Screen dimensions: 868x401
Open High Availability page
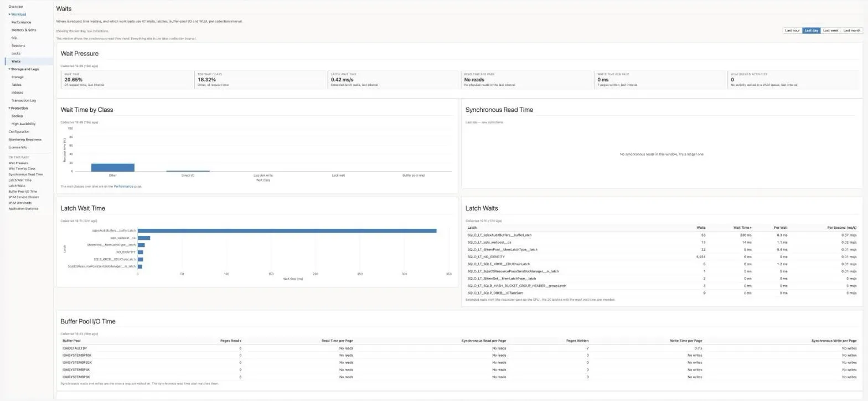pyautogui.click(x=23, y=124)
